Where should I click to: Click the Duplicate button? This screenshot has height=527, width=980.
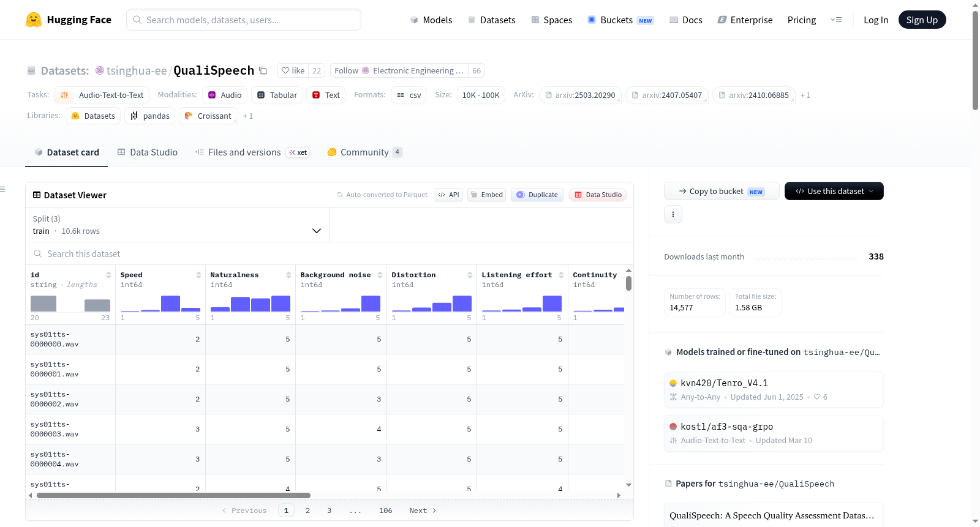click(537, 195)
